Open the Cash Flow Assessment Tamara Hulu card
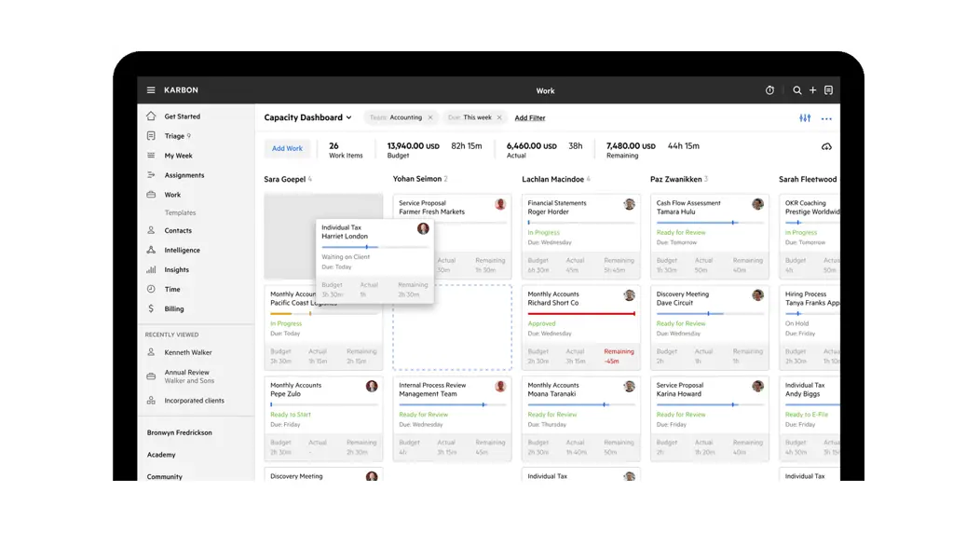This screenshot has width=980, height=533. (x=709, y=236)
